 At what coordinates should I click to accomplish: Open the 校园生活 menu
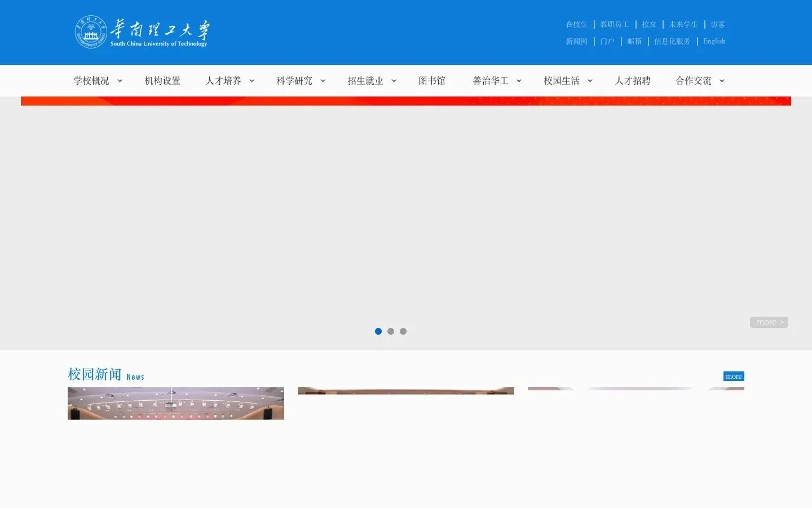pos(562,81)
